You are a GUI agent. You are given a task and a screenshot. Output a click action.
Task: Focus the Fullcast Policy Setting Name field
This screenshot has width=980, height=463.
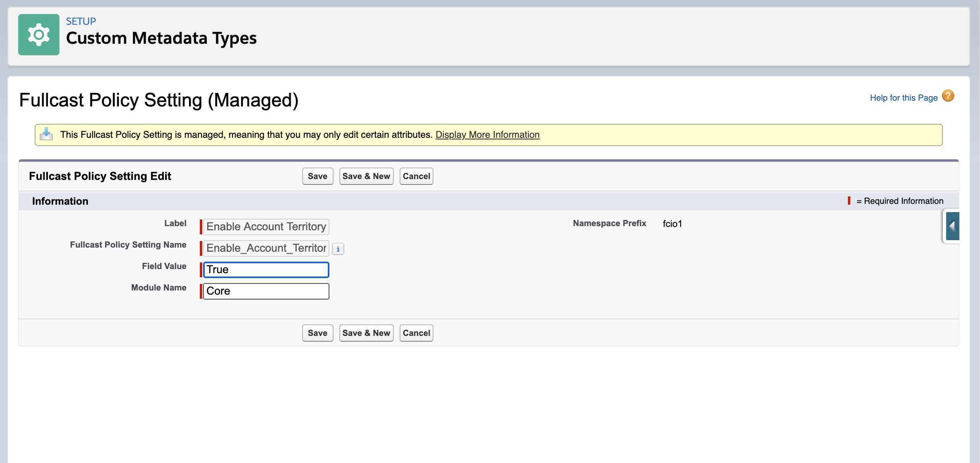(266, 248)
